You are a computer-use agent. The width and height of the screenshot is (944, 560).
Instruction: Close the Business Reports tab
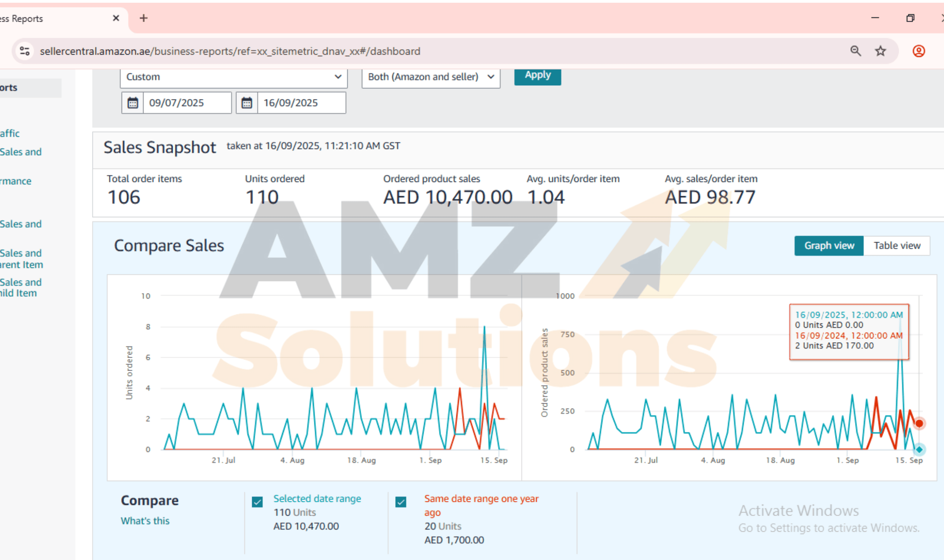click(x=116, y=18)
